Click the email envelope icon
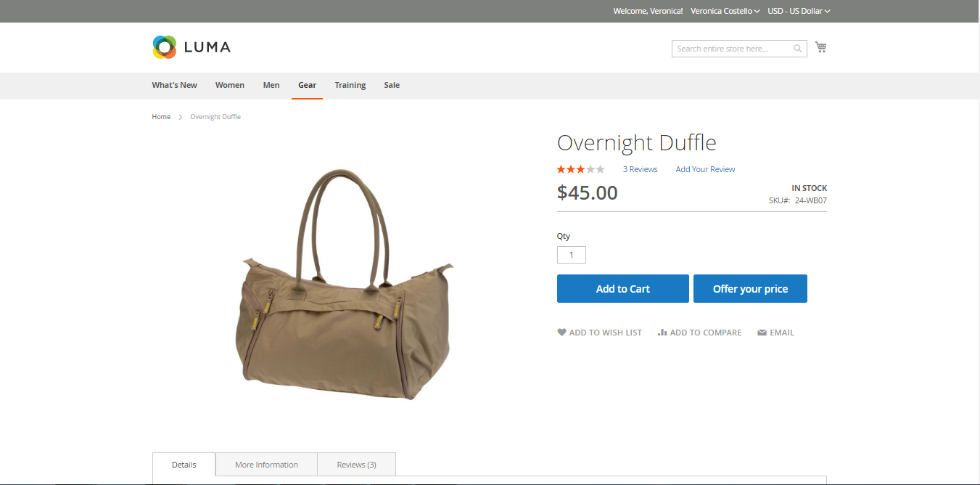This screenshot has height=485, width=980. [762, 333]
